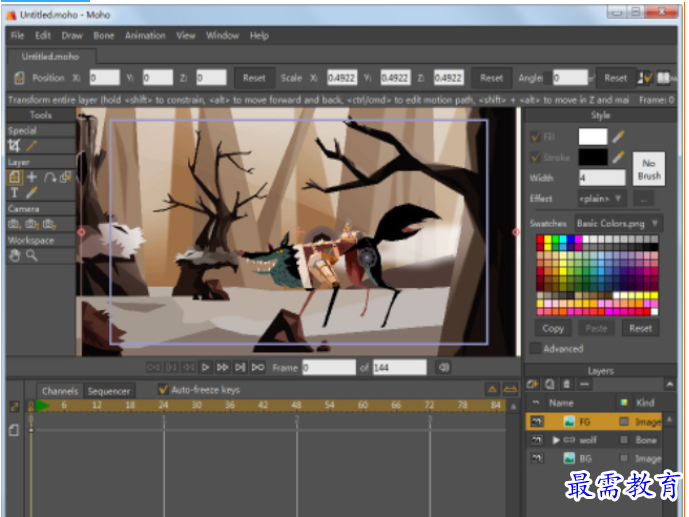689x517 pixels.
Task: Click the timeline zoom icon at right
Action: point(510,389)
